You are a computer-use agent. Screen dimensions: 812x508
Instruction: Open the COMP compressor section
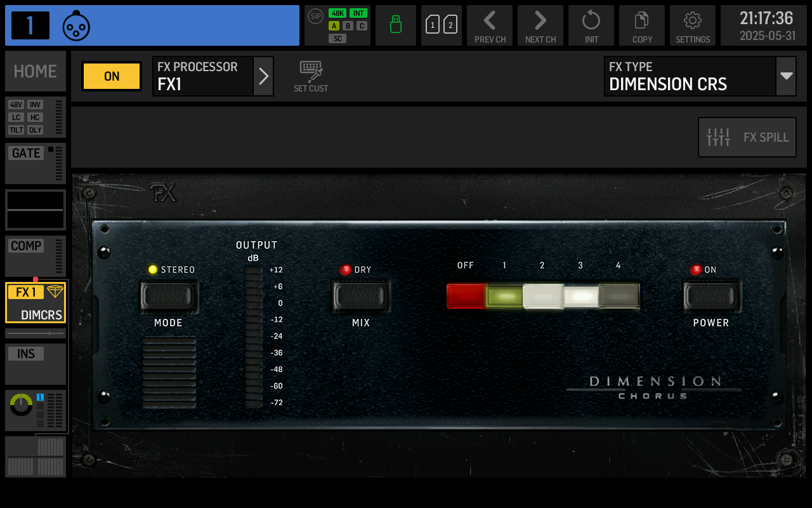pyautogui.click(x=36, y=256)
